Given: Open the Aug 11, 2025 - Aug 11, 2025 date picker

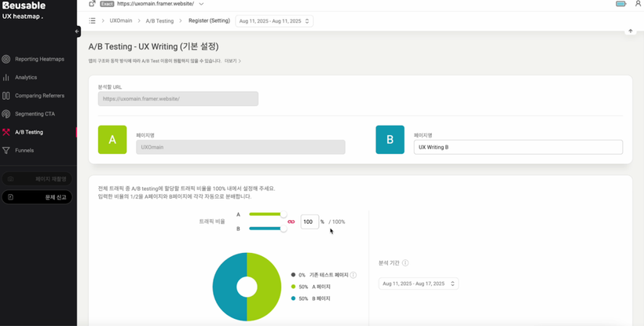Looking at the screenshot, I should [274, 21].
